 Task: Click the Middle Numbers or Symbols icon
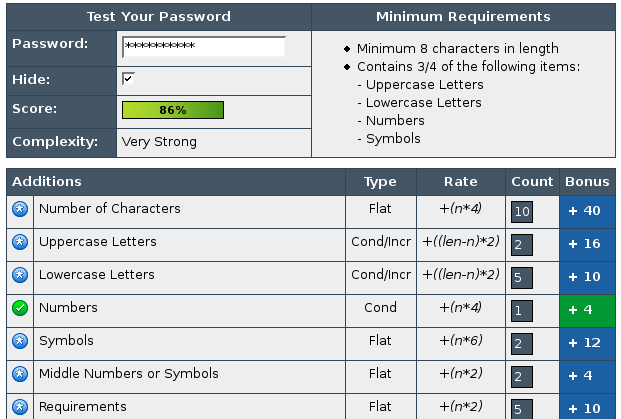point(19,375)
